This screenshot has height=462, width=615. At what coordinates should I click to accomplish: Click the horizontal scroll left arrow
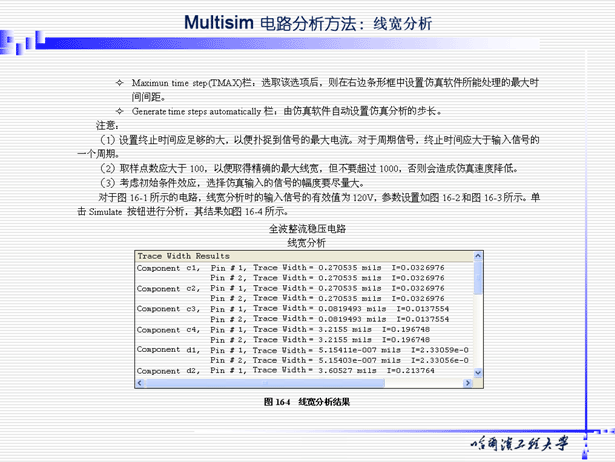pos(140,383)
